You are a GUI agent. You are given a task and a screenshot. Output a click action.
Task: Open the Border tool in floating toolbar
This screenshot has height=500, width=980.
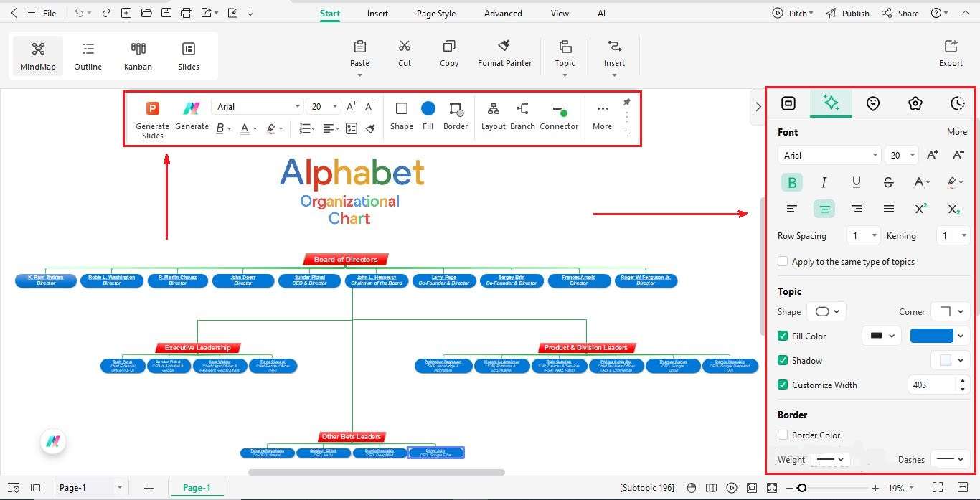(456, 115)
